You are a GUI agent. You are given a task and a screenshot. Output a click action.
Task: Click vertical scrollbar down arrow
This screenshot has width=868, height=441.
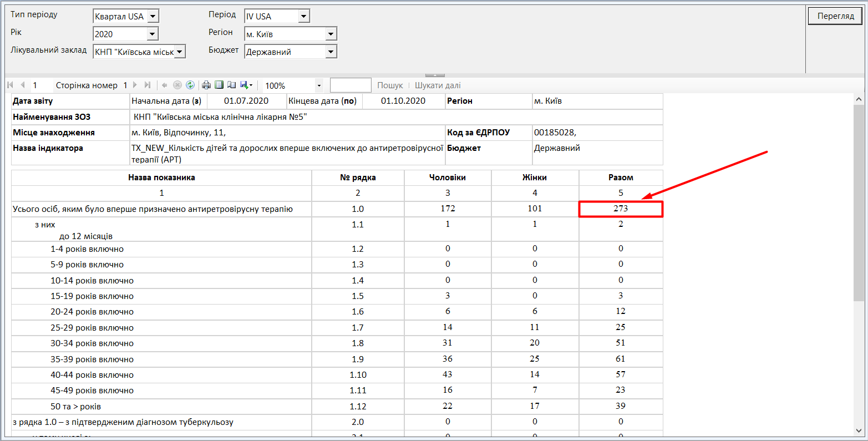pos(859,430)
